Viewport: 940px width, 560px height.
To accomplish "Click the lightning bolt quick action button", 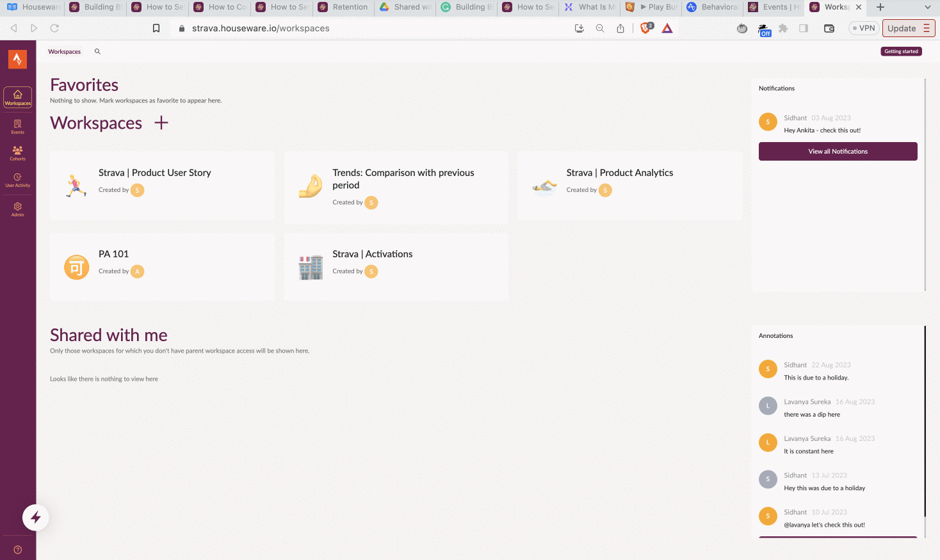I will click(x=36, y=518).
